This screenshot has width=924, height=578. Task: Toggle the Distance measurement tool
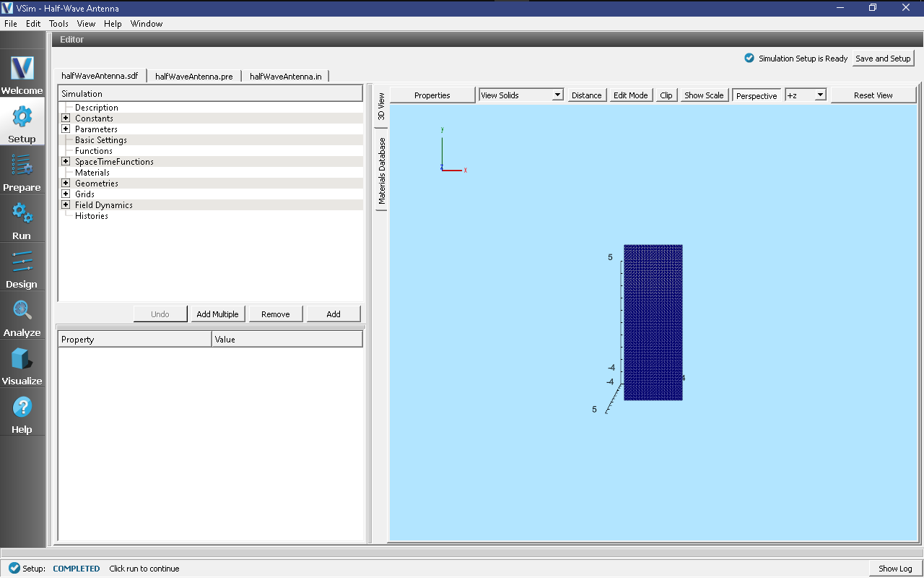pyautogui.click(x=586, y=95)
